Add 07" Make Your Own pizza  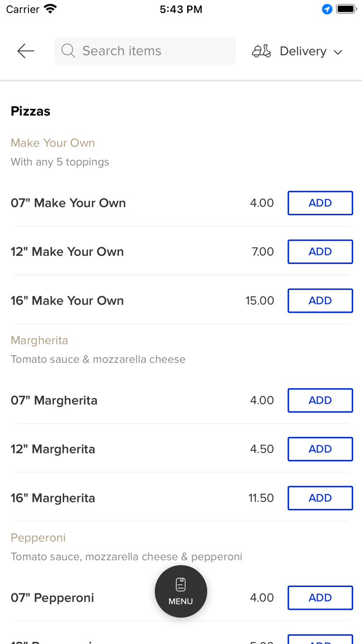pos(320,203)
